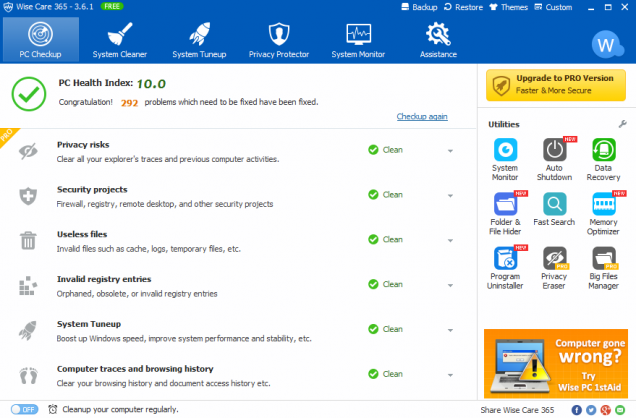Expand the Useless files details arrow
Screen dimensions: 636x418
pyautogui.click(x=450, y=241)
